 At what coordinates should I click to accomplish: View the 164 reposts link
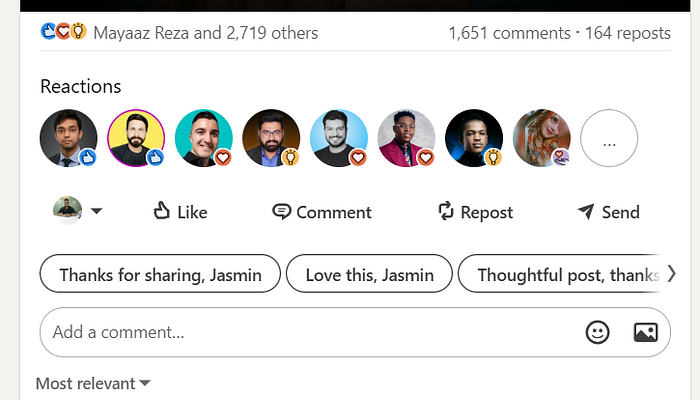pyautogui.click(x=628, y=33)
